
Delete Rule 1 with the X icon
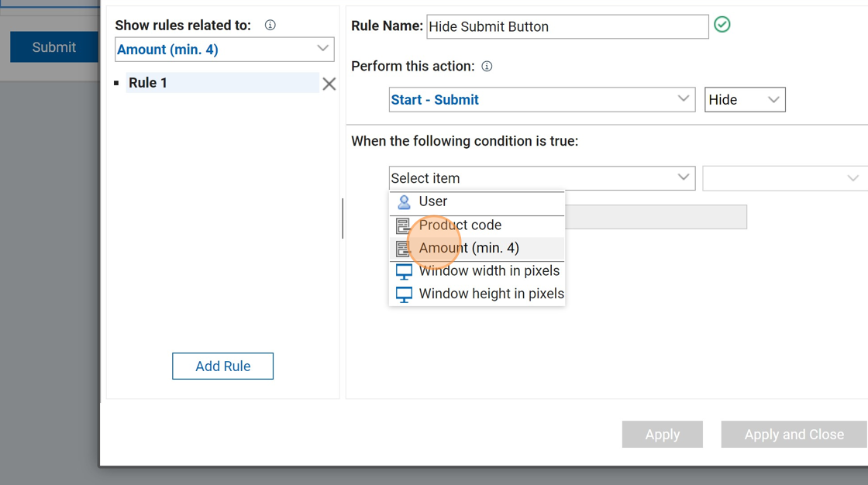[329, 84]
